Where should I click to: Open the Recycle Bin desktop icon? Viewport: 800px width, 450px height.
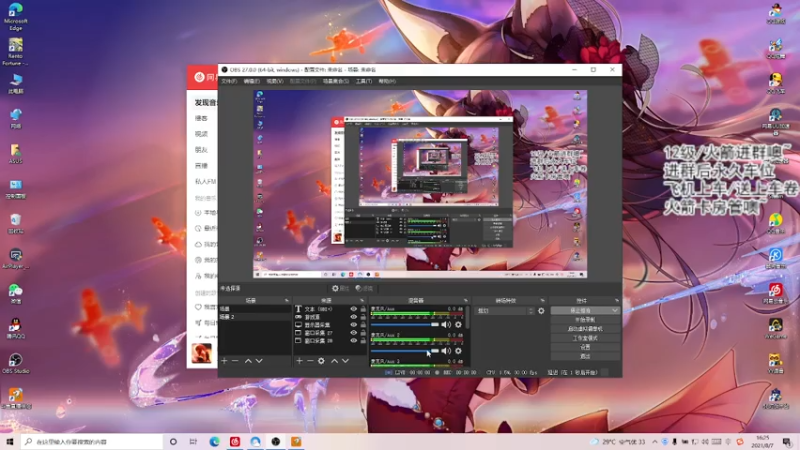click(x=15, y=223)
